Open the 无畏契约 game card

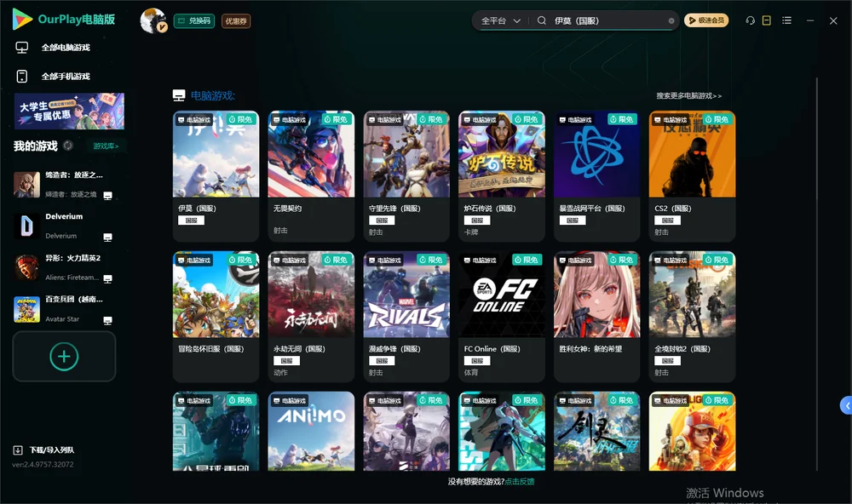click(x=311, y=176)
